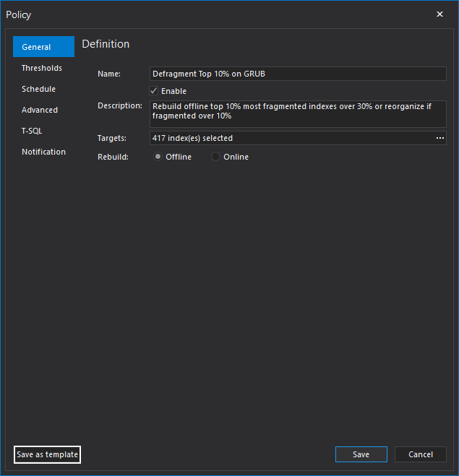Open the Thresholds tab
The width and height of the screenshot is (459, 476).
[42, 68]
